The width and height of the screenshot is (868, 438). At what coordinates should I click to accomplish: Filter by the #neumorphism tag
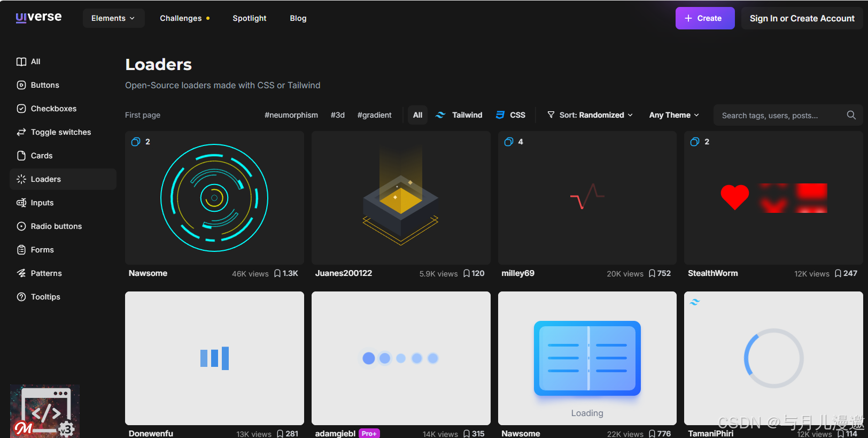tap(291, 115)
